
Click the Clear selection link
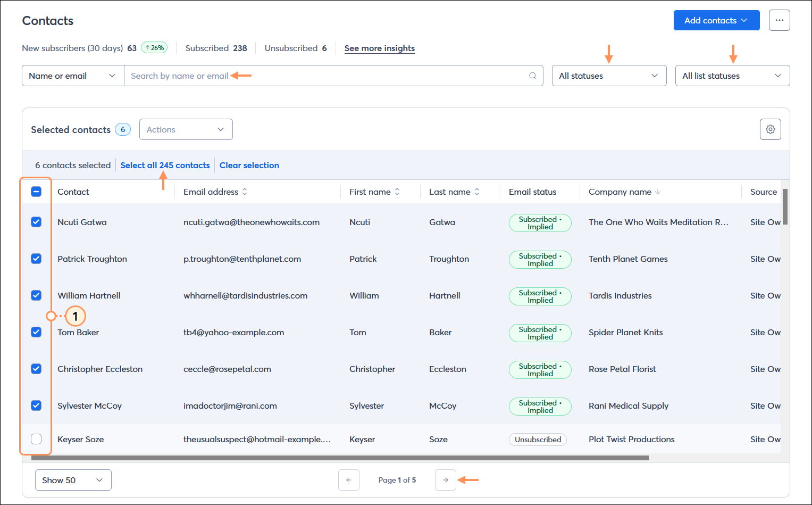[249, 165]
